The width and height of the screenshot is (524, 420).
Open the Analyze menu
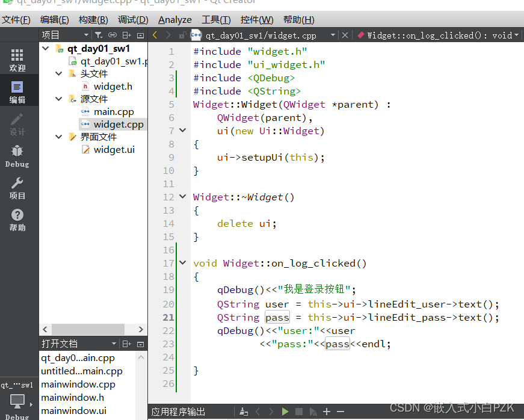click(x=175, y=20)
